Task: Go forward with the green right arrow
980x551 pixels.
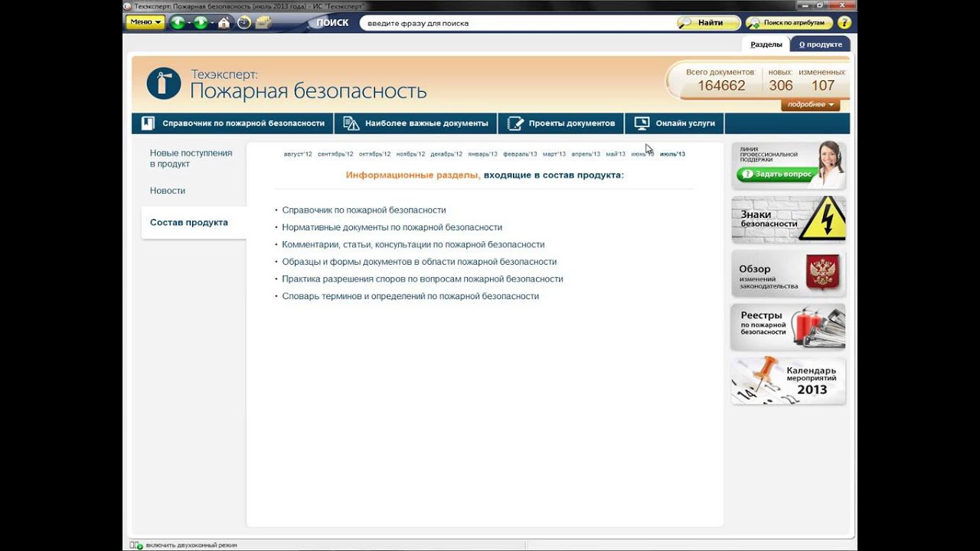Action: click(201, 22)
